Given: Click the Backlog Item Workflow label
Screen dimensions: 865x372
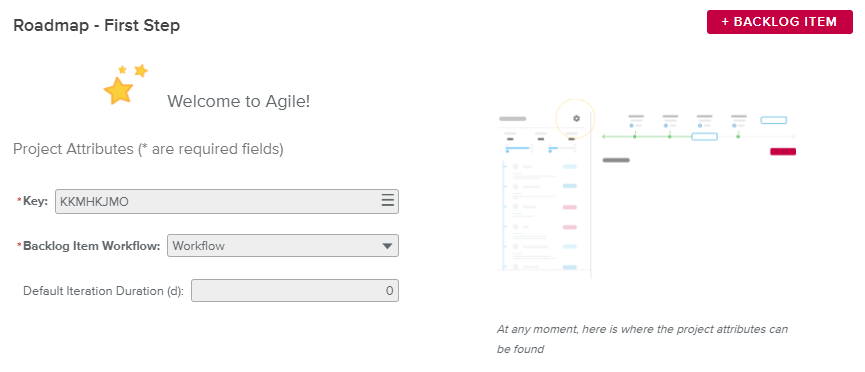Looking at the screenshot, I should point(92,246).
